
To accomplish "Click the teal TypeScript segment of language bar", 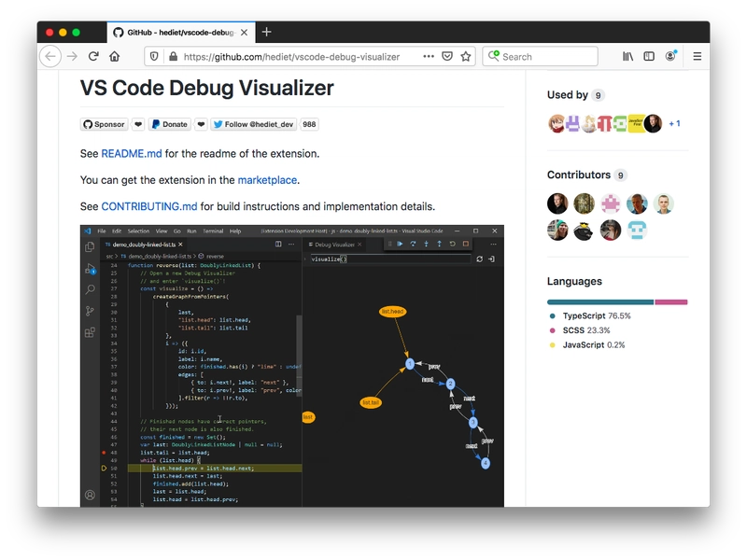I will [600, 301].
